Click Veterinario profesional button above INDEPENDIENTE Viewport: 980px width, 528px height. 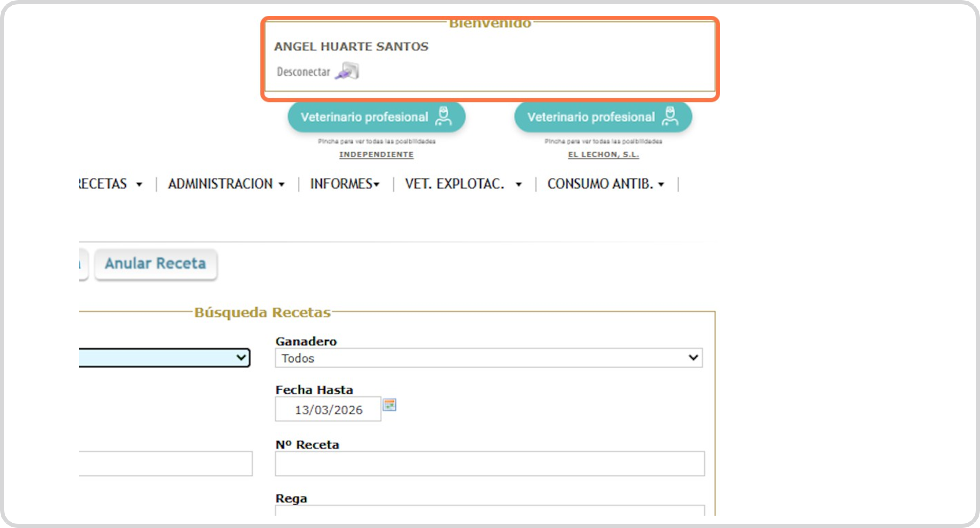tap(364, 117)
